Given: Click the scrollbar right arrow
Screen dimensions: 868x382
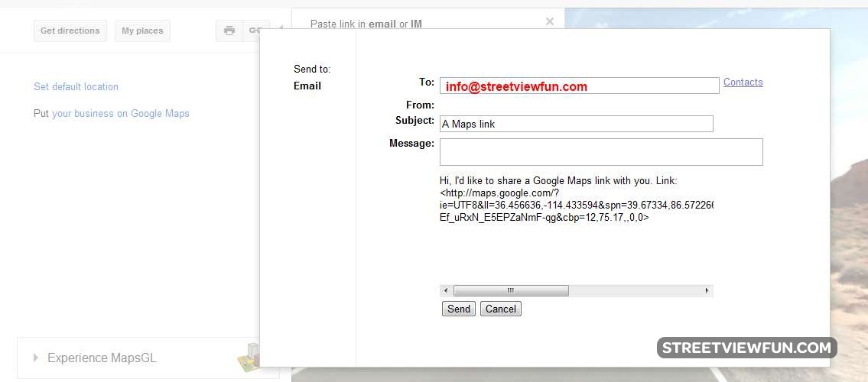Looking at the screenshot, I should click(x=707, y=290).
